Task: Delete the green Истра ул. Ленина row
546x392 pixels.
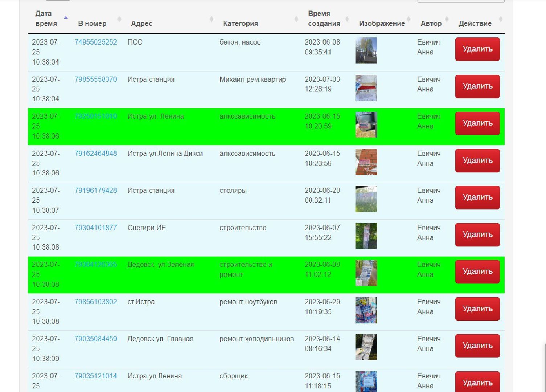Action: point(477,123)
